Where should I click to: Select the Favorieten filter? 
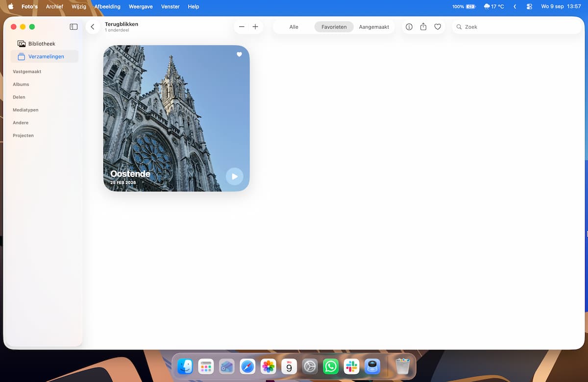point(334,27)
